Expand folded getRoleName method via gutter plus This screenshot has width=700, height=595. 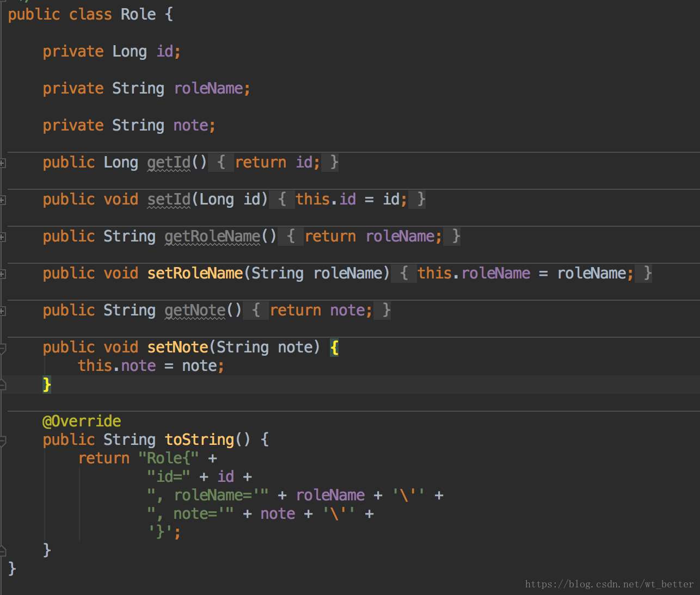pyautogui.click(x=3, y=237)
